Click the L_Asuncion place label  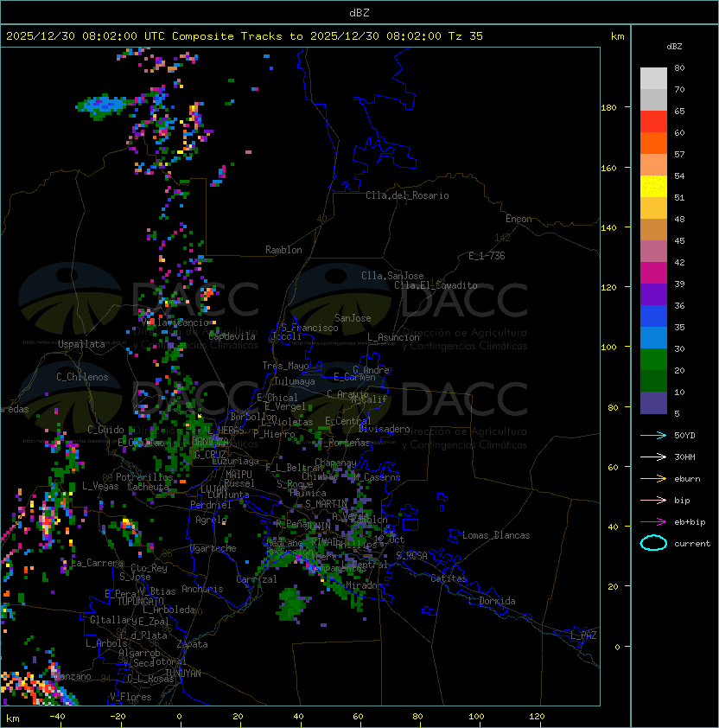[393, 337]
